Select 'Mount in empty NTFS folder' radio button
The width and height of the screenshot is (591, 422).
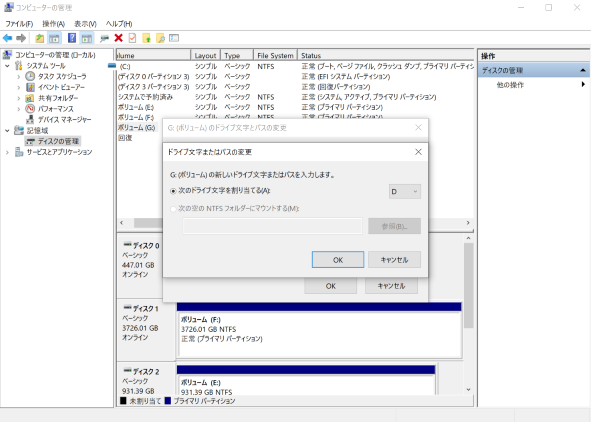coord(173,209)
